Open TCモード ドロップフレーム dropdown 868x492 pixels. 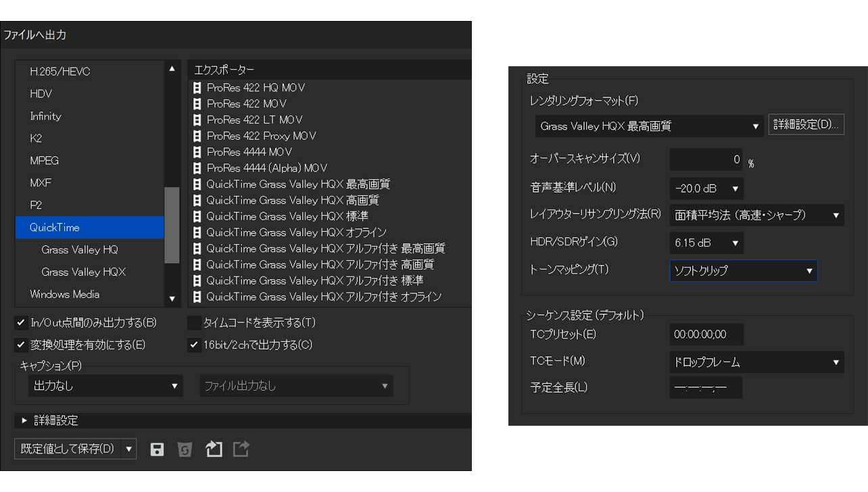pyautogui.click(x=757, y=362)
